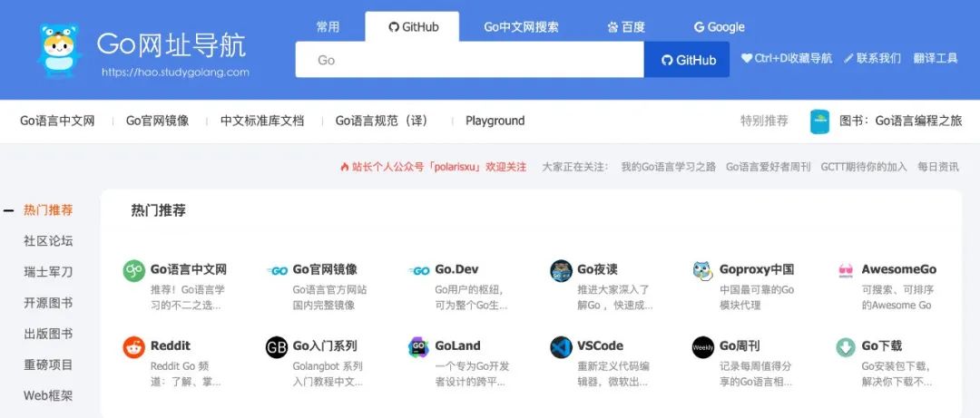Viewport: 980px width, 418px height.
Task: Open Go官网镜像 in the nav bar
Action: tap(158, 121)
